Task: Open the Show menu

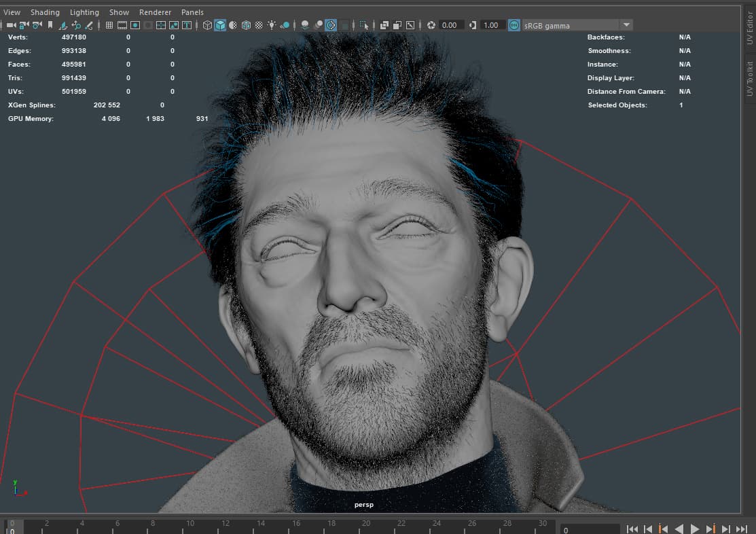Action: tap(119, 12)
